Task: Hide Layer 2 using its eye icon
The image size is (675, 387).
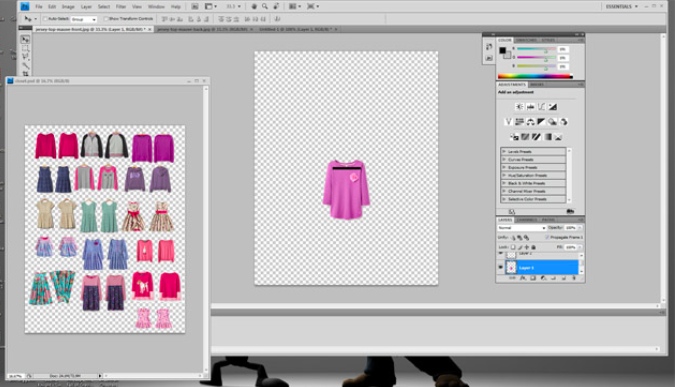Action: (501, 254)
